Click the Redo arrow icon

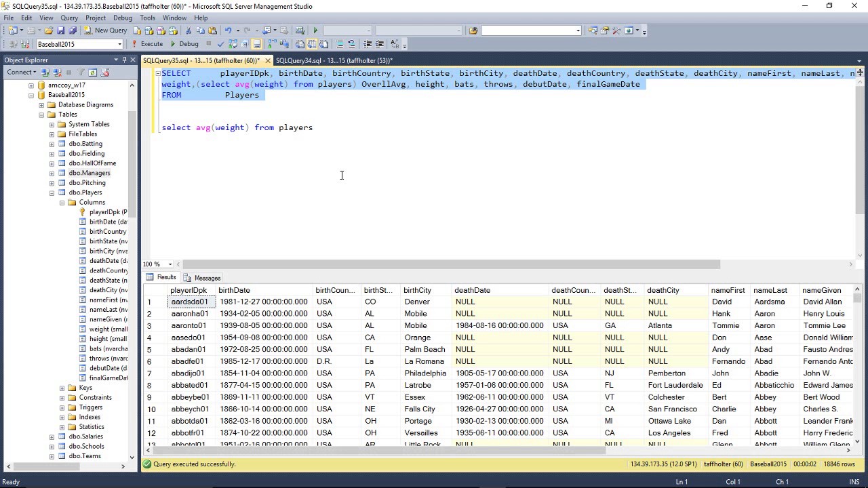(249, 30)
